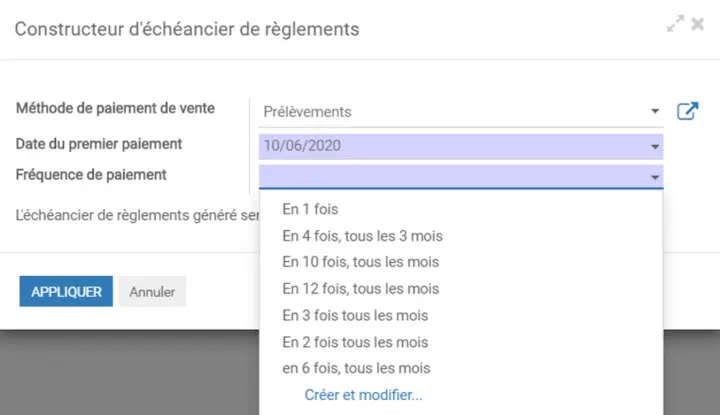Collapse the Fréquence de paiement dropdown arrow
720x415 pixels.
pos(655,177)
